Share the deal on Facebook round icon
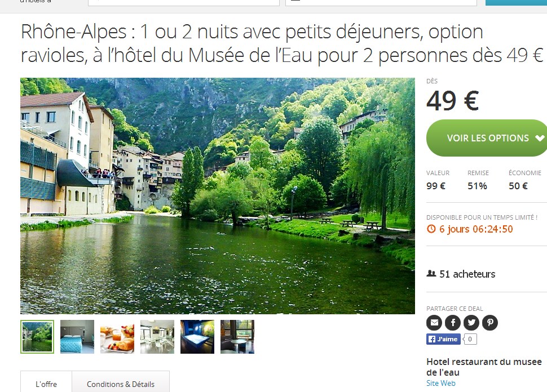Viewport: 547px width, 392px height. tap(453, 323)
